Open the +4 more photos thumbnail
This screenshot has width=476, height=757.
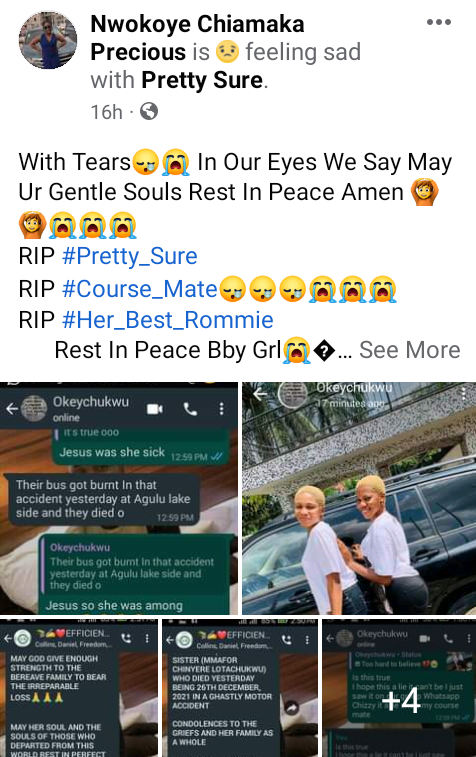399,688
